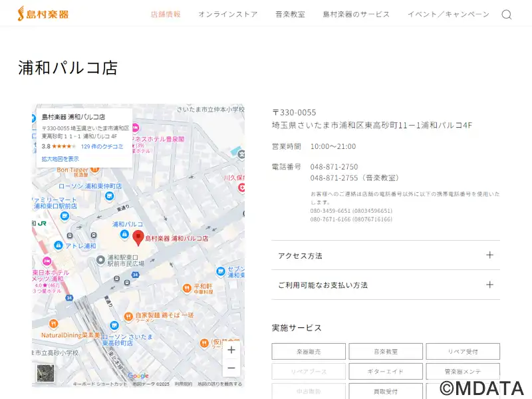
Task: Click the 東日本ホテルメッツ浦和 hotel marker
Action: [47, 261]
